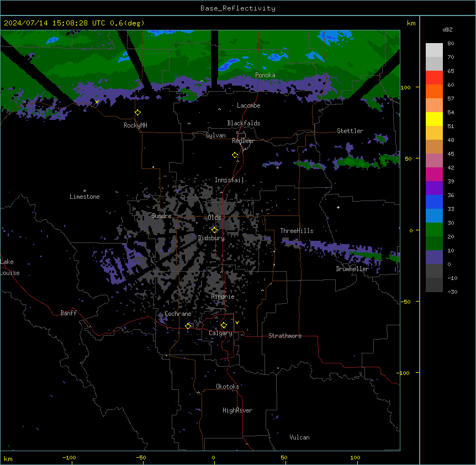The image size is (476, 465).
Task: Click the Sylvan label
Action: 215,135
